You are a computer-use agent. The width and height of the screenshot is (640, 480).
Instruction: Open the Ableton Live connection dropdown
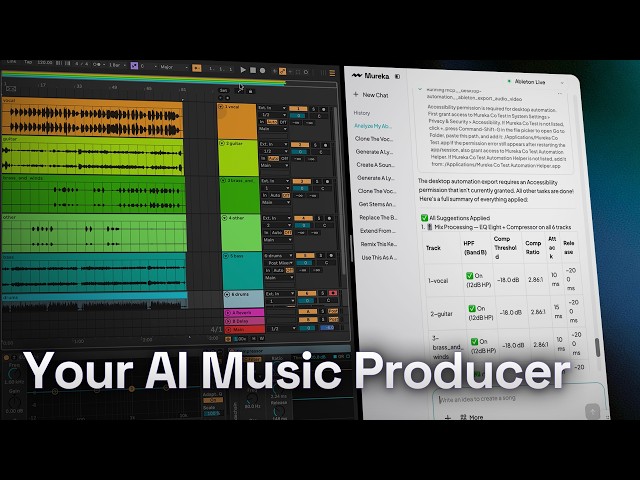pyautogui.click(x=535, y=82)
